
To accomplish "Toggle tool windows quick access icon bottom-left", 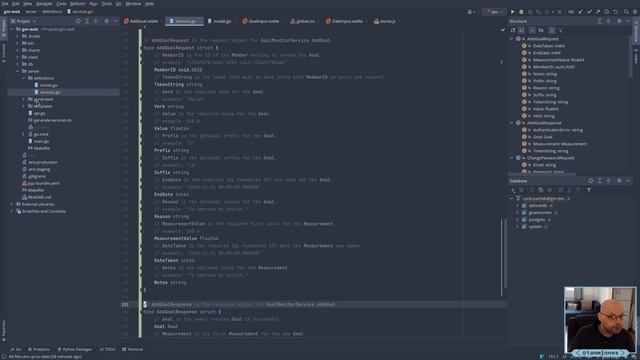I will tap(4, 356).
